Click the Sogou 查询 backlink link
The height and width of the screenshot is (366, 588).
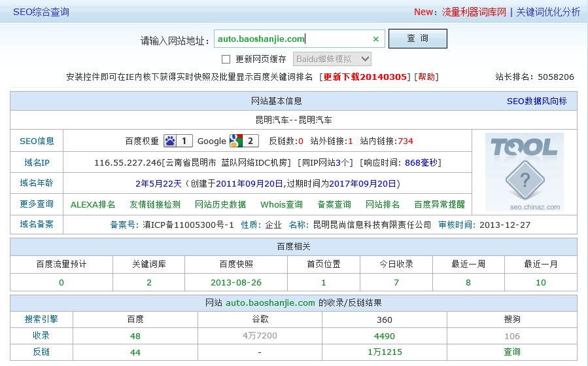pos(512,352)
